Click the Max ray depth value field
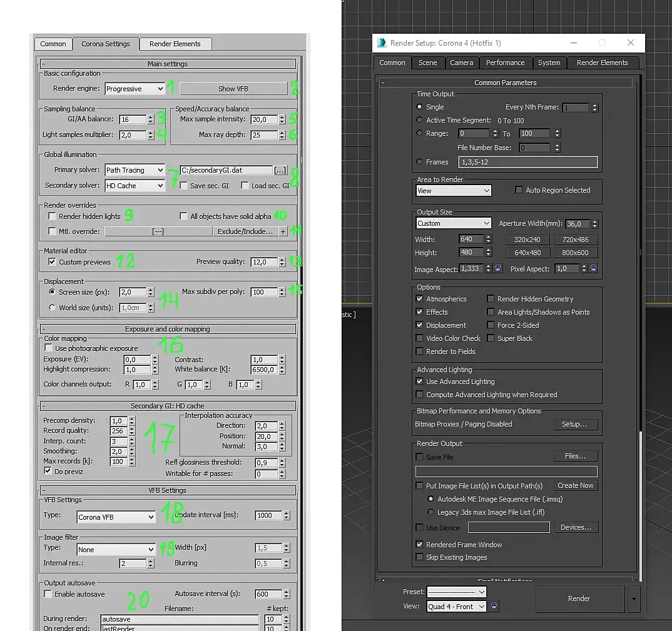 [264, 135]
